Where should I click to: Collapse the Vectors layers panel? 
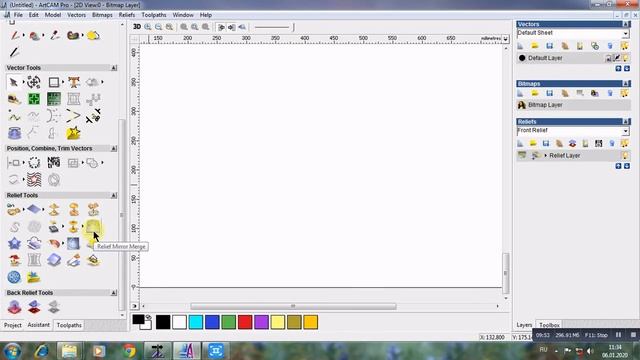tap(626, 24)
